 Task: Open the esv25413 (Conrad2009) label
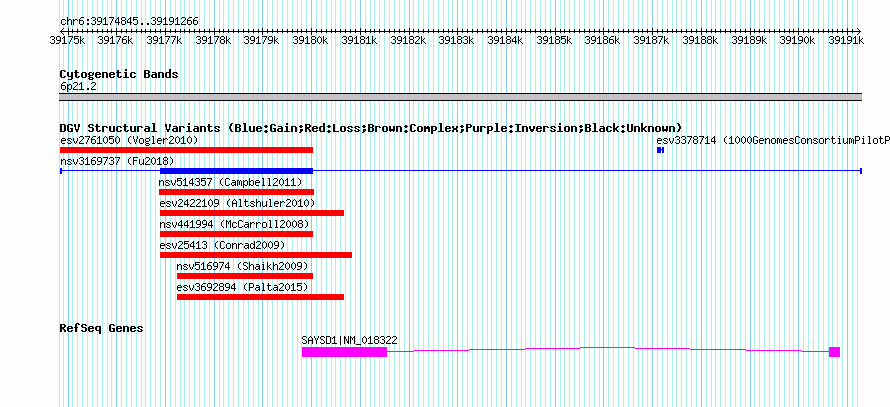pos(222,245)
